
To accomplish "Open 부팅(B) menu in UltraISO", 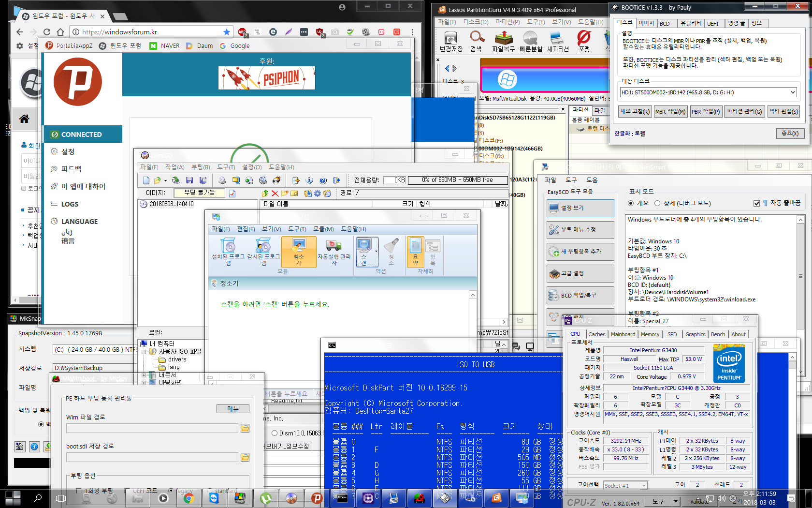I will coord(201,167).
